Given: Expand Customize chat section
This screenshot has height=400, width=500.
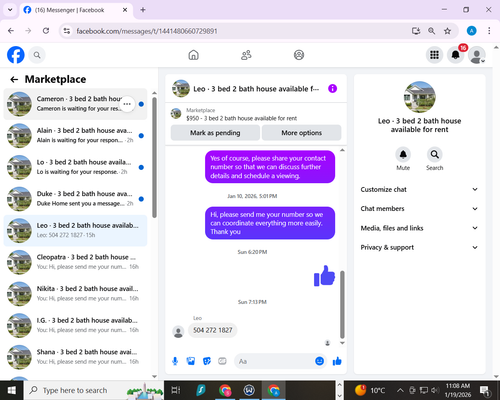Looking at the screenshot, I should point(419,189).
